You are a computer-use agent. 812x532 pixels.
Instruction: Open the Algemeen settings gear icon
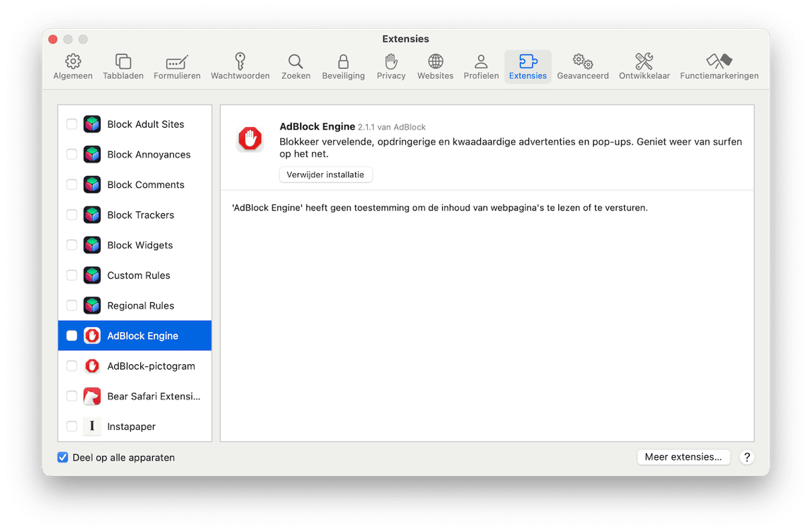coord(73,62)
